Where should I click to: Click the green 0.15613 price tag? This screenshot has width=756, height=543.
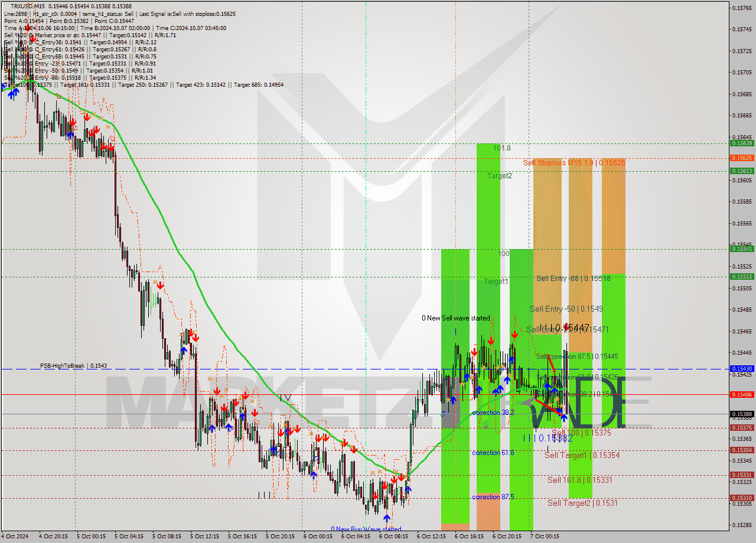click(742, 171)
